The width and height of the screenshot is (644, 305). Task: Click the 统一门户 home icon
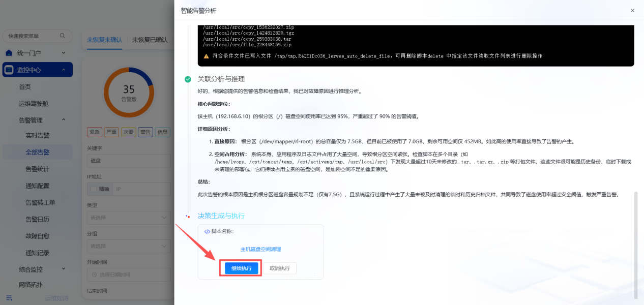click(9, 53)
